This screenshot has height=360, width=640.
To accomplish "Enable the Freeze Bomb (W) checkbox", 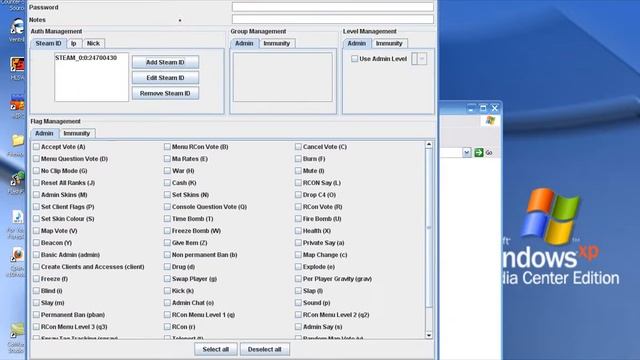I will click(x=167, y=231).
